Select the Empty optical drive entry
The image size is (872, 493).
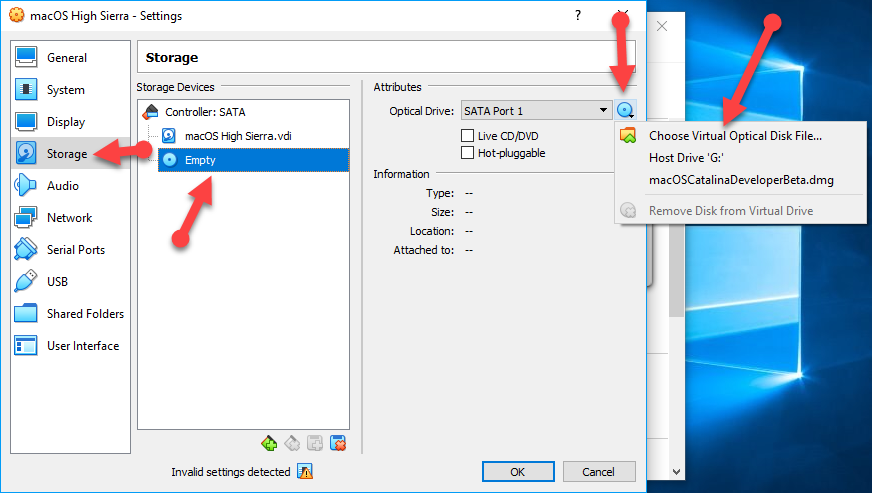pos(200,160)
